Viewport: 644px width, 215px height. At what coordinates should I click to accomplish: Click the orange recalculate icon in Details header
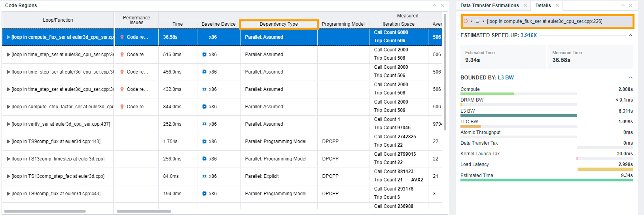(466, 21)
